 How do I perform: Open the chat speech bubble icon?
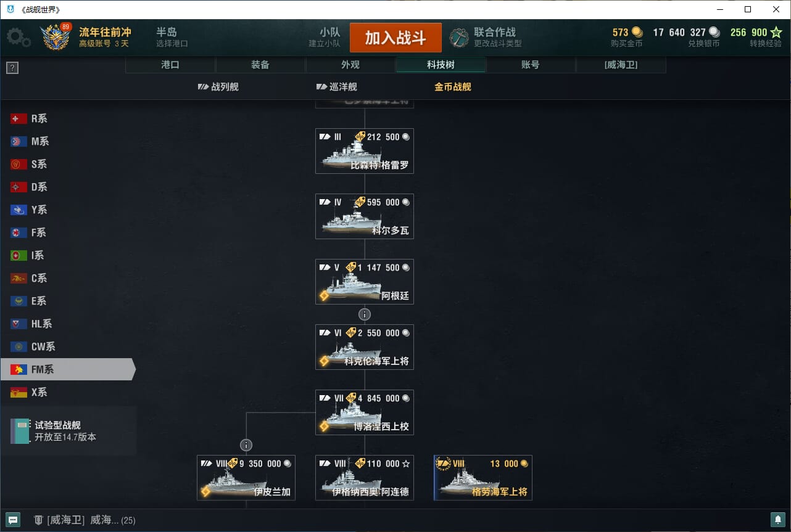[x=13, y=520]
